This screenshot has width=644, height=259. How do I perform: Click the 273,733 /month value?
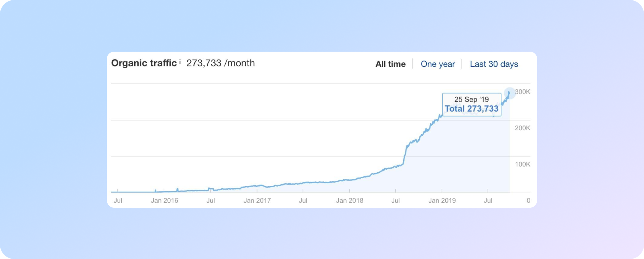click(x=221, y=63)
